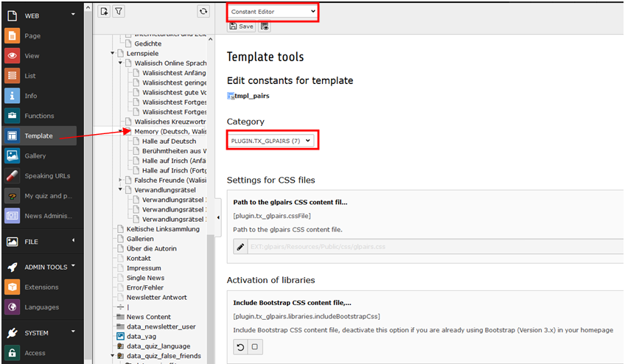Open the PLUGIN.TX_GLPAIRS category dropdown

click(x=272, y=140)
